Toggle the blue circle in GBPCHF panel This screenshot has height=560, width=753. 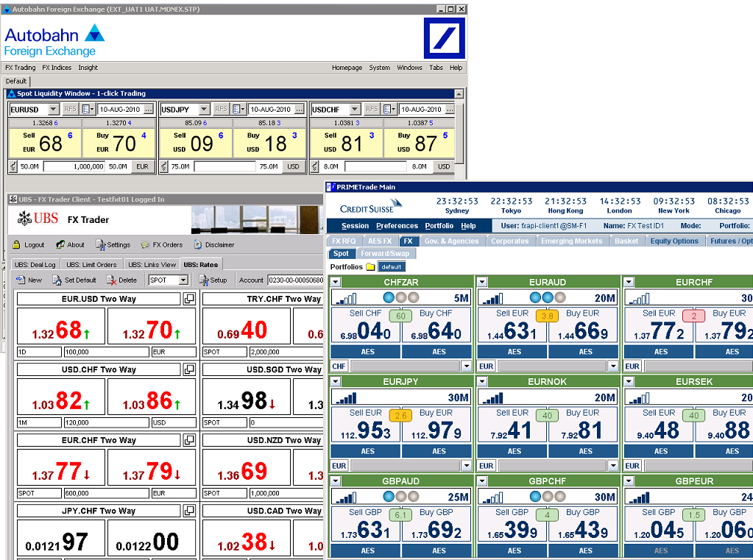[x=535, y=497]
